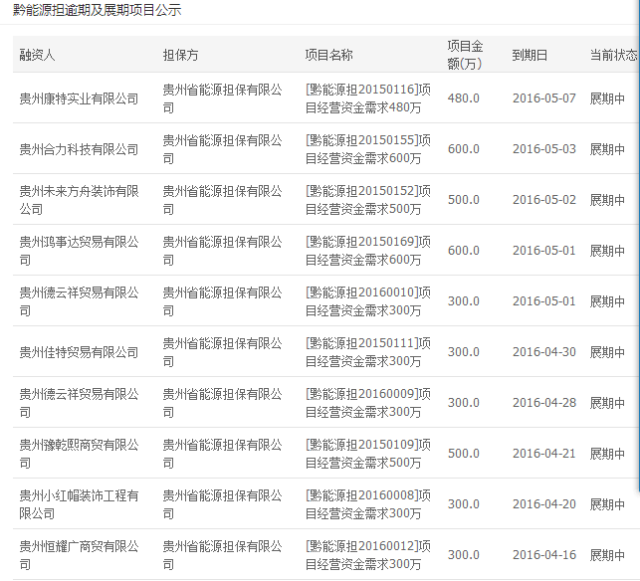Click the page title 黔能源担逾期及展期项目公示
The height and width of the screenshot is (581, 640).
click(97, 10)
